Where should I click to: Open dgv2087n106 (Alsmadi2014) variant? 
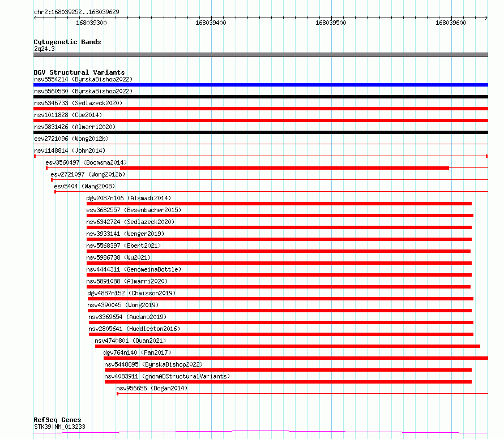click(x=129, y=198)
